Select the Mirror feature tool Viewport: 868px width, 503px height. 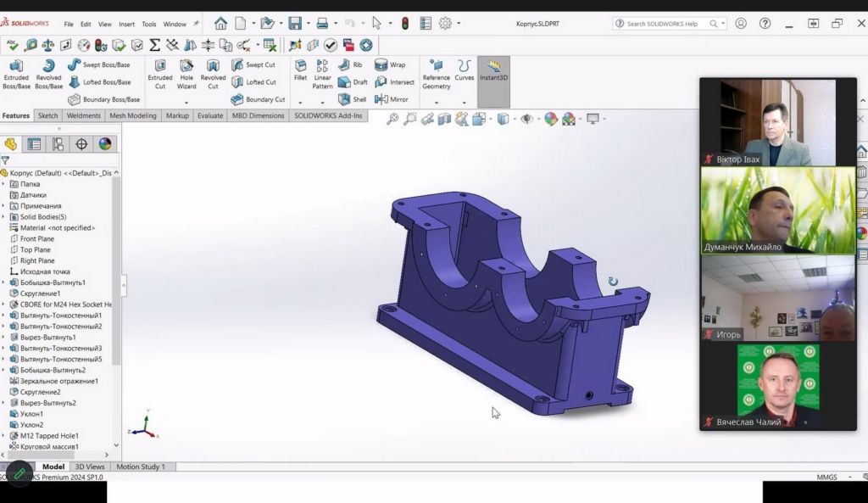391,99
